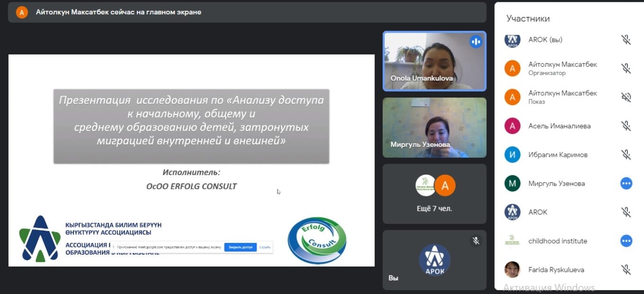Image resolution: width=644 pixels, height=294 pixels.
Task: Open the more options menu for Миргуль Узенова
Action: point(626,184)
